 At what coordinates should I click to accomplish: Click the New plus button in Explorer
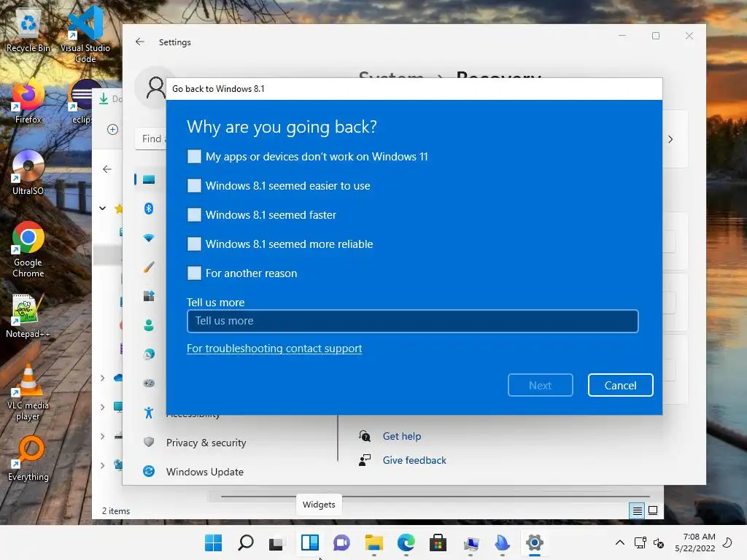pos(112,130)
